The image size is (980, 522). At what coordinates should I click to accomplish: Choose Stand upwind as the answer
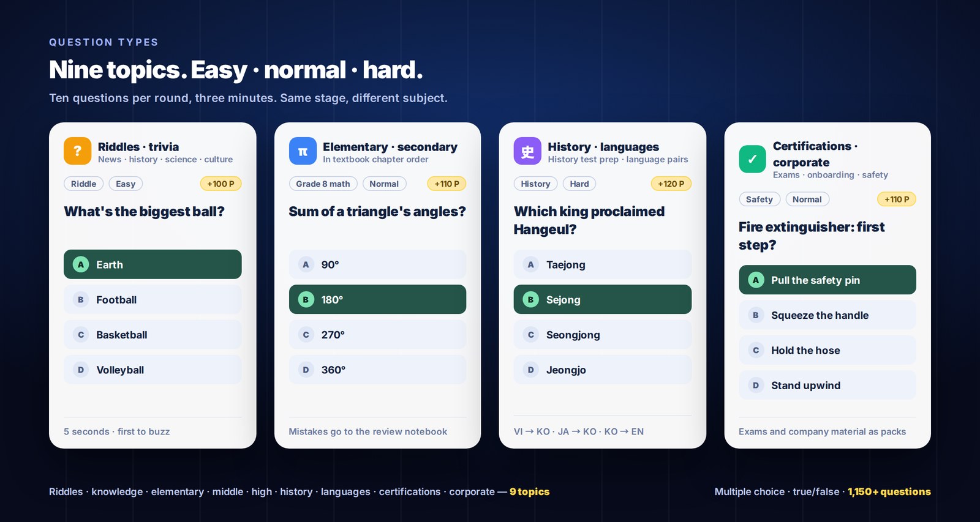(x=827, y=386)
